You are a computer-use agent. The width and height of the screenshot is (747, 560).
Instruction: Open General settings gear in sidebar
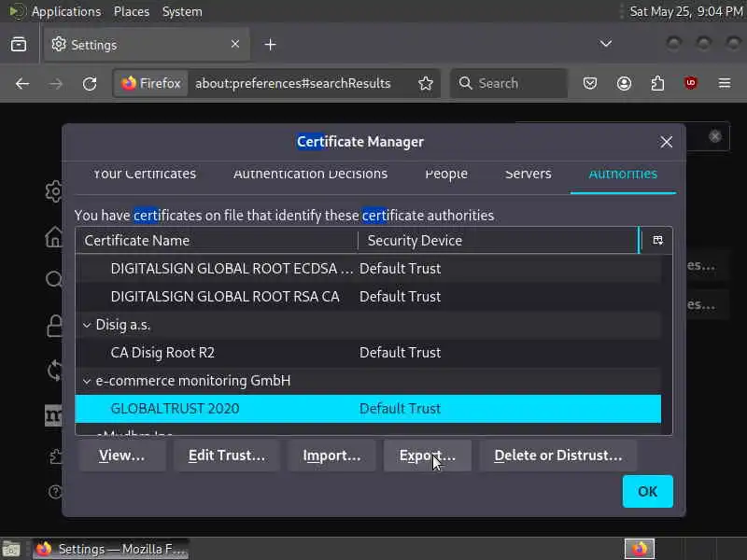tap(54, 191)
